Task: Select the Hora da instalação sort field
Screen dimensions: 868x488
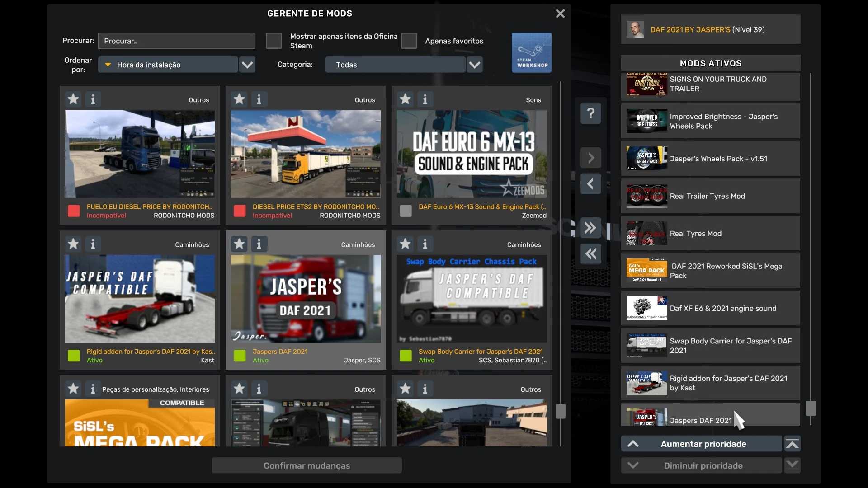Action: (168, 65)
